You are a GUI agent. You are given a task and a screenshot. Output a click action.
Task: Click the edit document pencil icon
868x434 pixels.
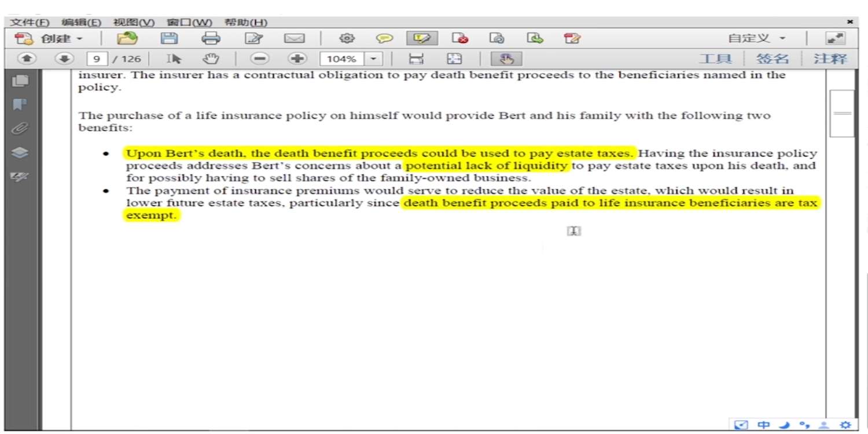(253, 39)
